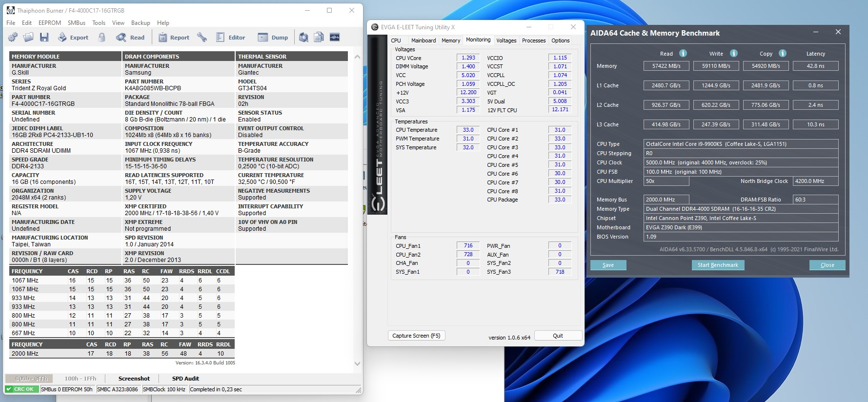Click the Memory Type field in AIDA64
Viewport: 868px width, 402px height.
(741, 209)
